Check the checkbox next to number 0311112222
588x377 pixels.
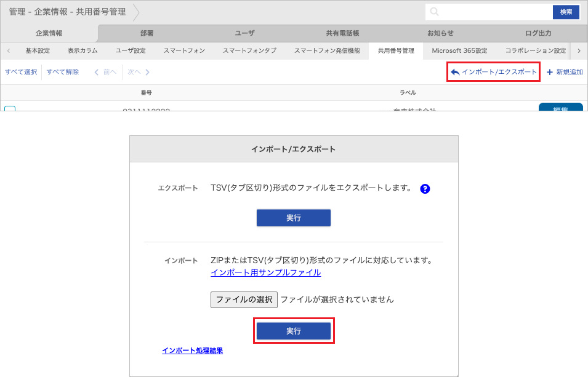10,108
